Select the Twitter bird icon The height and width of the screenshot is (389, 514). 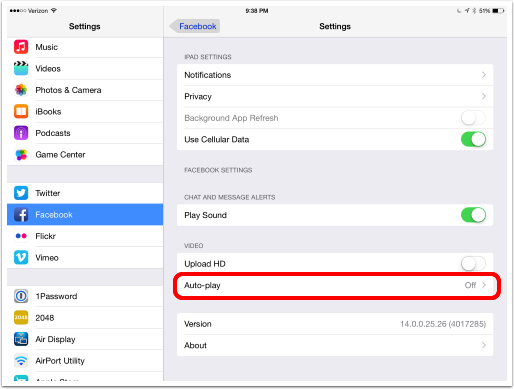[21, 193]
